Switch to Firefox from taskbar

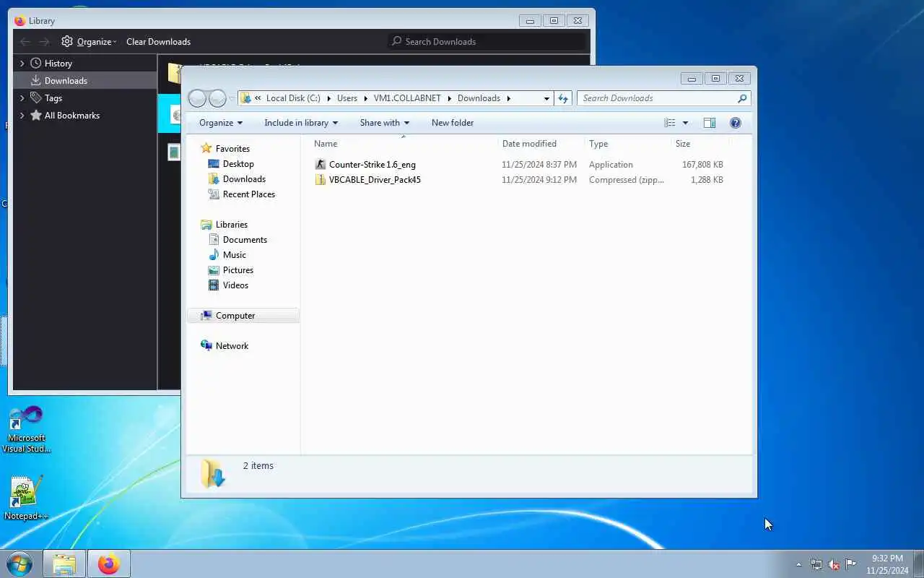point(109,564)
